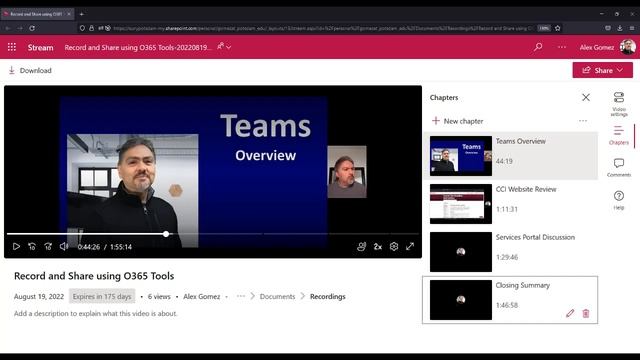The image size is (640, 360).
Task: View site security lock icon
Action: tap(91, 28)
